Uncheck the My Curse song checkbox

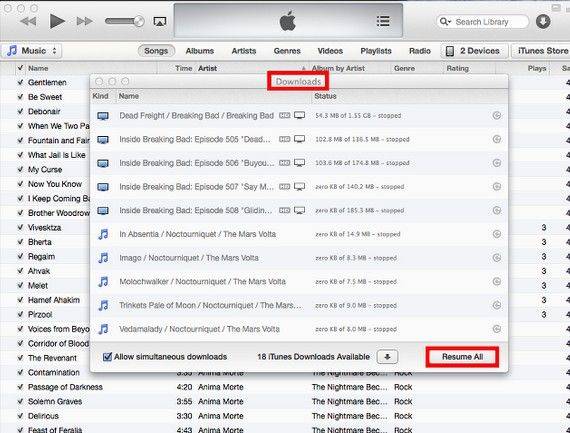(20, 169)
